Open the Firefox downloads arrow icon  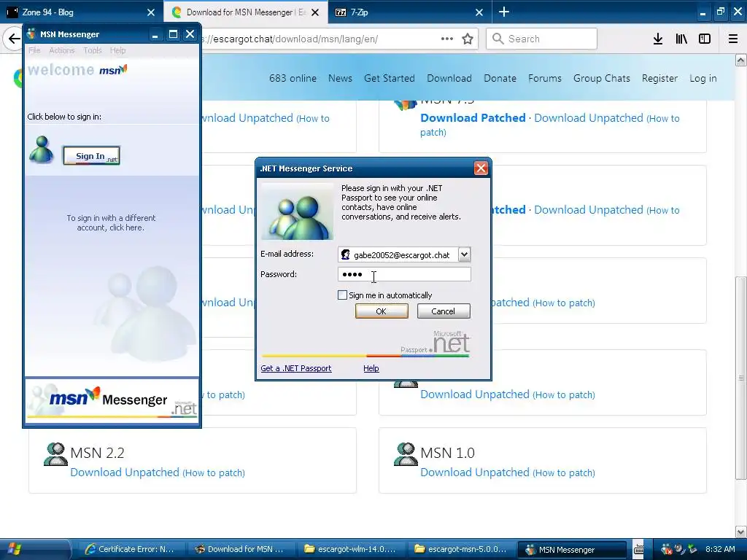657,39
